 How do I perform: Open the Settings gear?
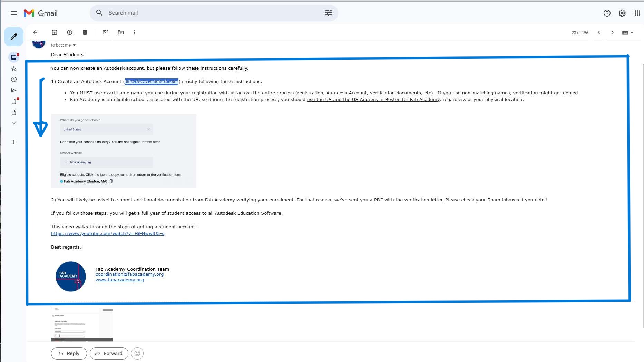[x=622, y=13]
